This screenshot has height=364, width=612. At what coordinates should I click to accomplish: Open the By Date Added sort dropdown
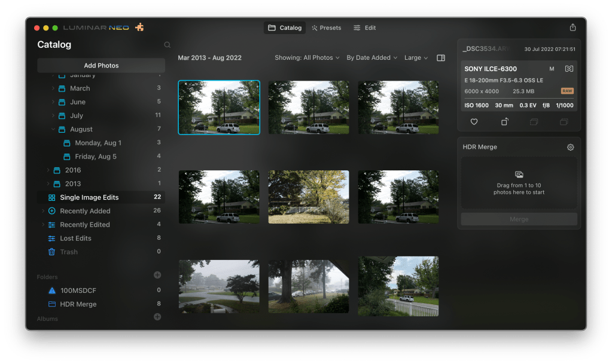tap(372, 58)
